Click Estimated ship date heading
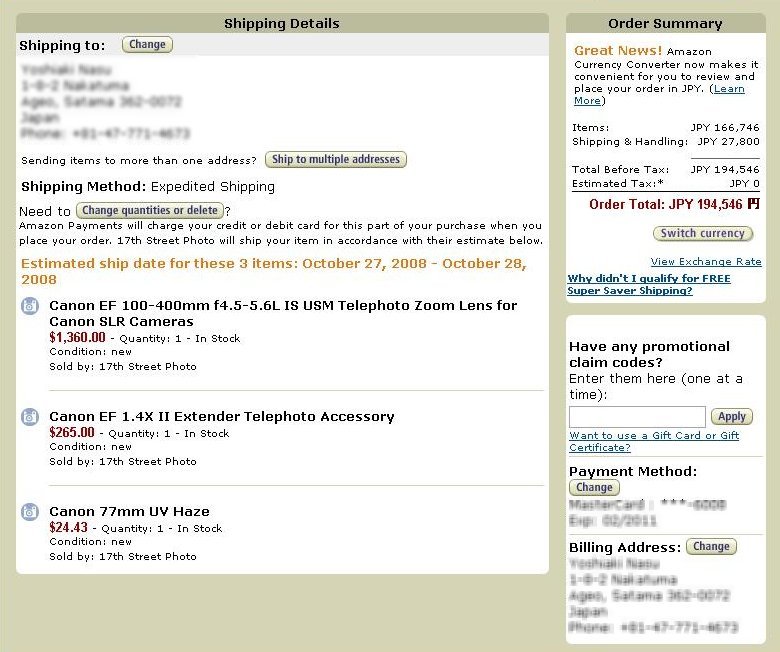 274,271
